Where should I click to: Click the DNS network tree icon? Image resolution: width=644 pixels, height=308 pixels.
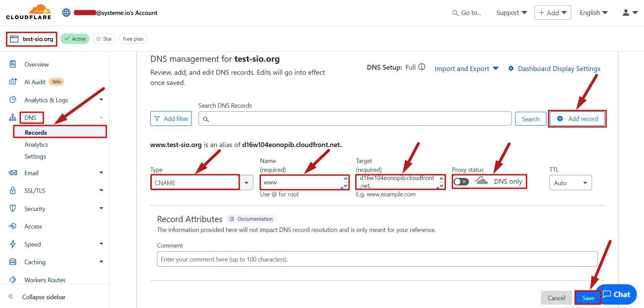[13, 117]
